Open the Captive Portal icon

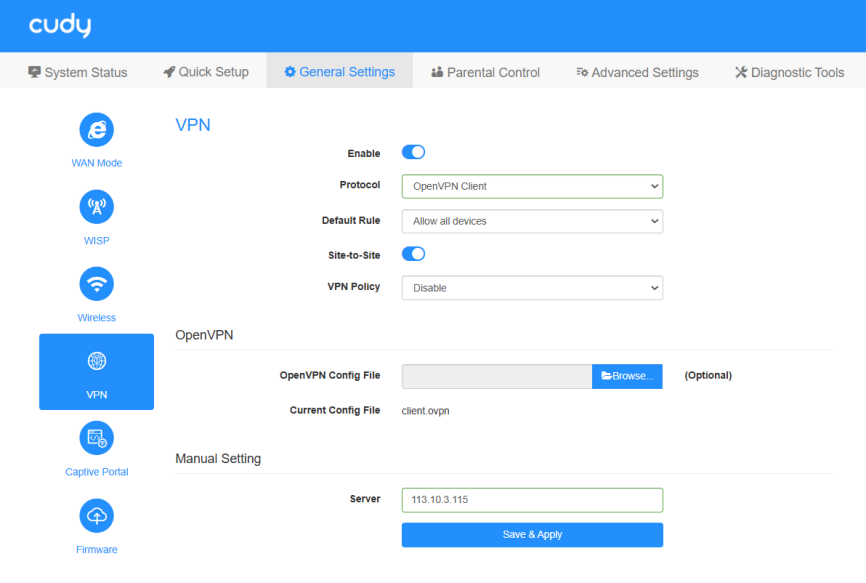[x=96, y=438]
